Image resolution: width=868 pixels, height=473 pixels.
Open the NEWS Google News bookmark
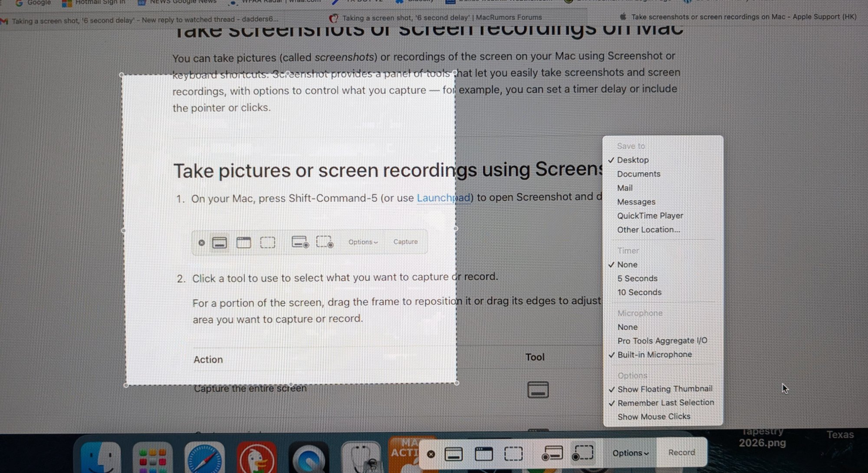177,3
